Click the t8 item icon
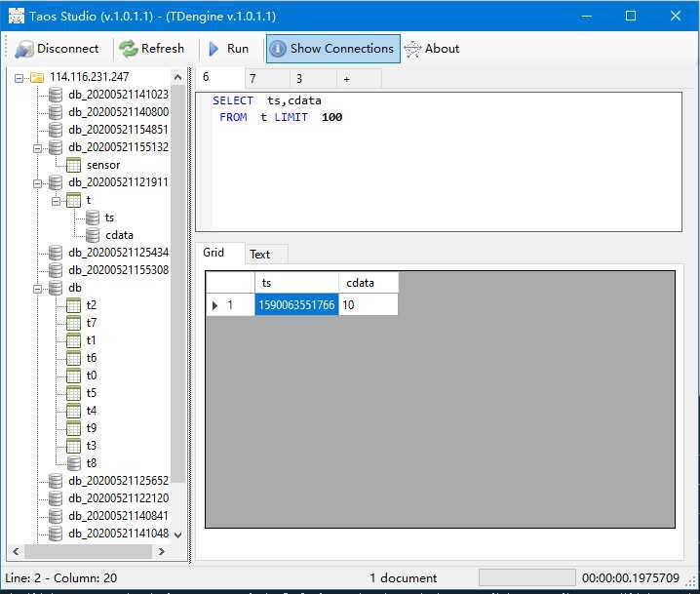Screen dimensions: 700x594 74,463
